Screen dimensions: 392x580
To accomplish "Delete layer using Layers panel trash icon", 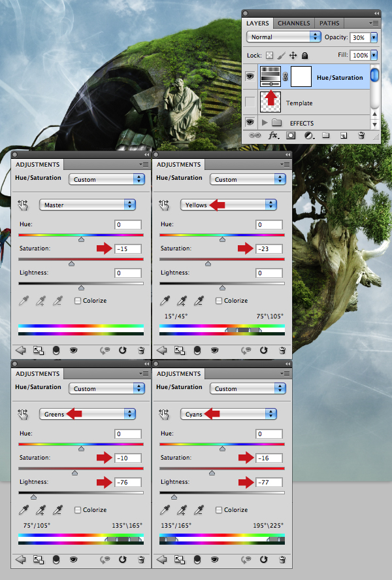I will click(x=362, y=135).
